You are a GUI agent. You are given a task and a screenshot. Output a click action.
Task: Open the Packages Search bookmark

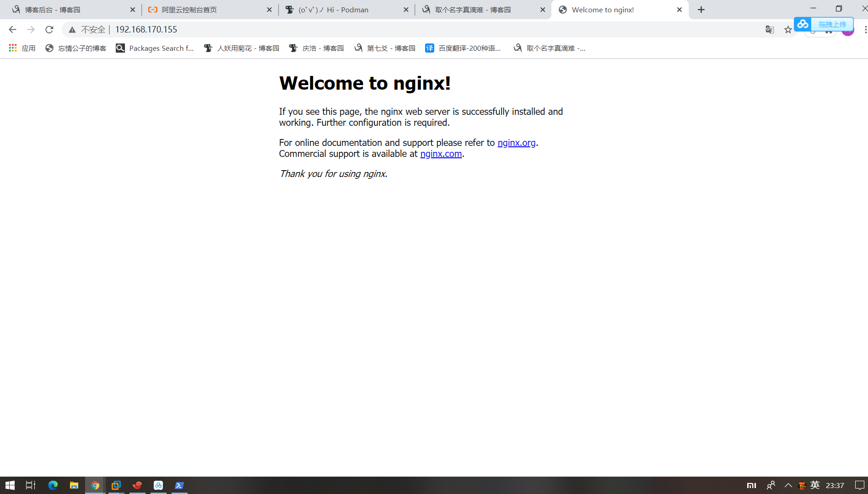point(155,48)
